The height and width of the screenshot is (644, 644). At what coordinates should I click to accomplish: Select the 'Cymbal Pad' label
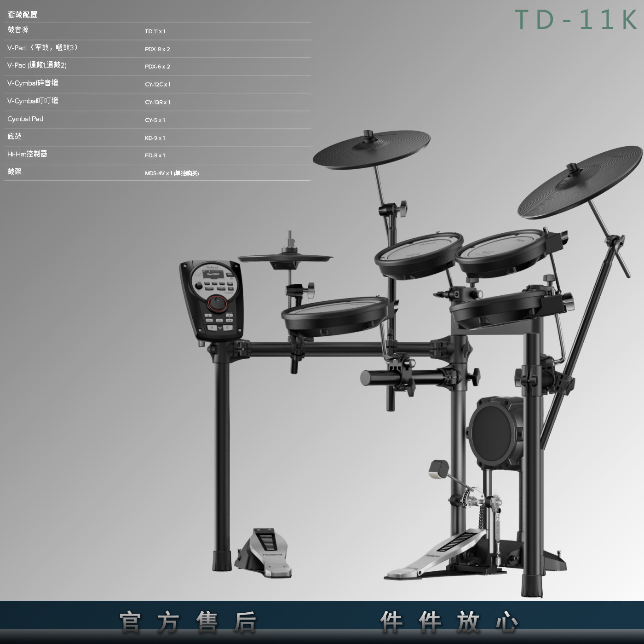(x=25, y=119)
